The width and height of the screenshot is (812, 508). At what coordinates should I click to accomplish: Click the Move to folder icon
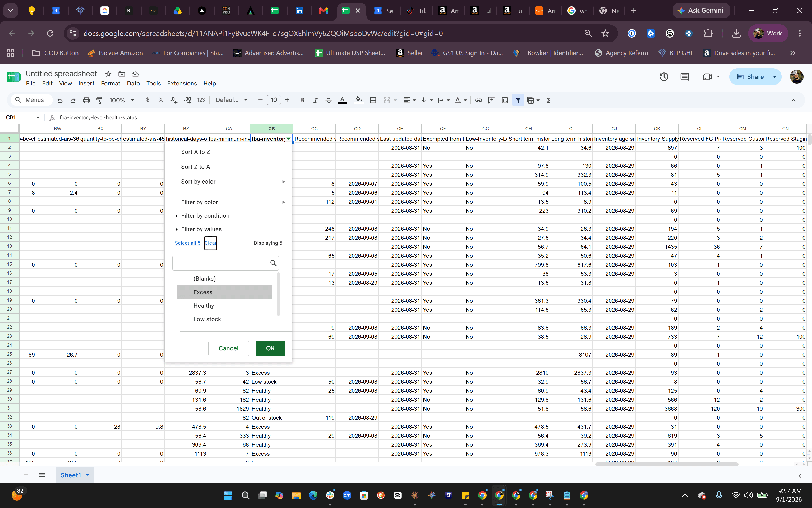[122, 74]
